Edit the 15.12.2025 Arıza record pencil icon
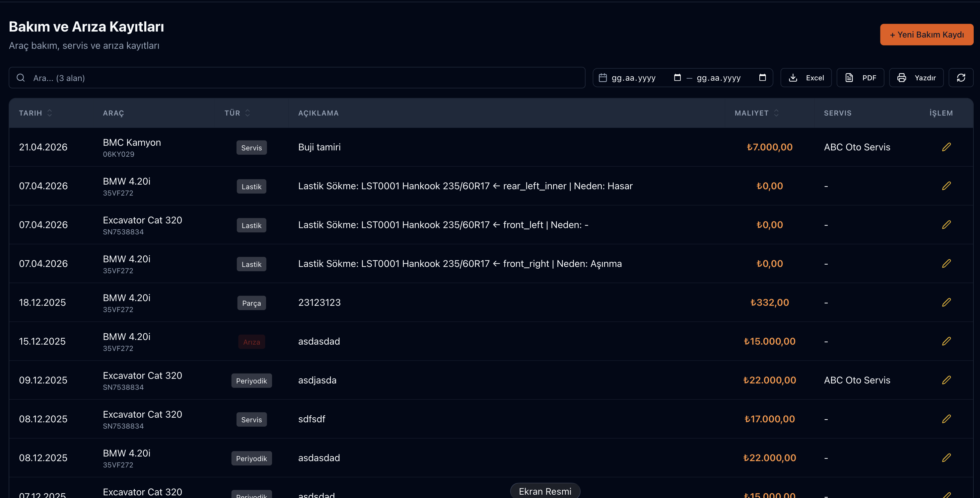The width and height of the screenshot is (980, 498). 946,341
